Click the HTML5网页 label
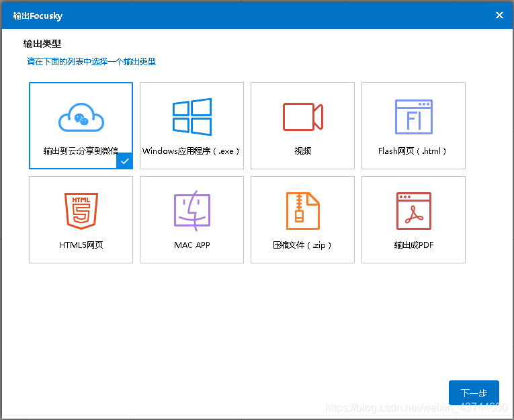Viewport: 514px width, 420px height. pos(81,245)
